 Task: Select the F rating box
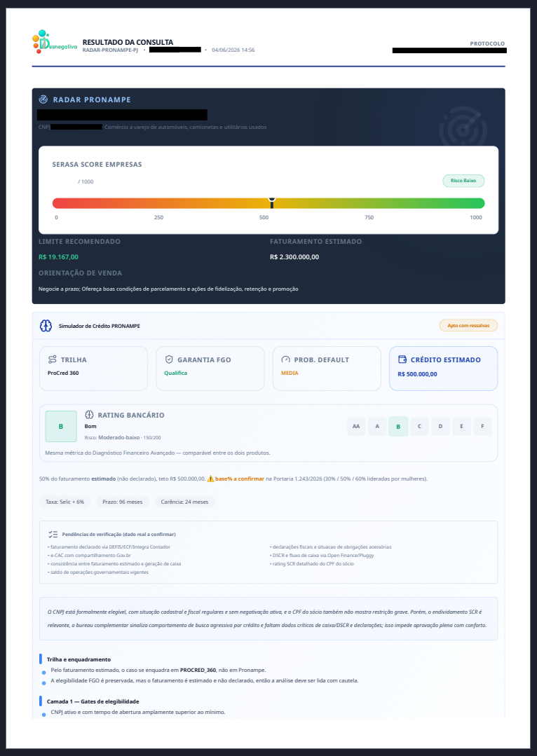coord(482,426)
